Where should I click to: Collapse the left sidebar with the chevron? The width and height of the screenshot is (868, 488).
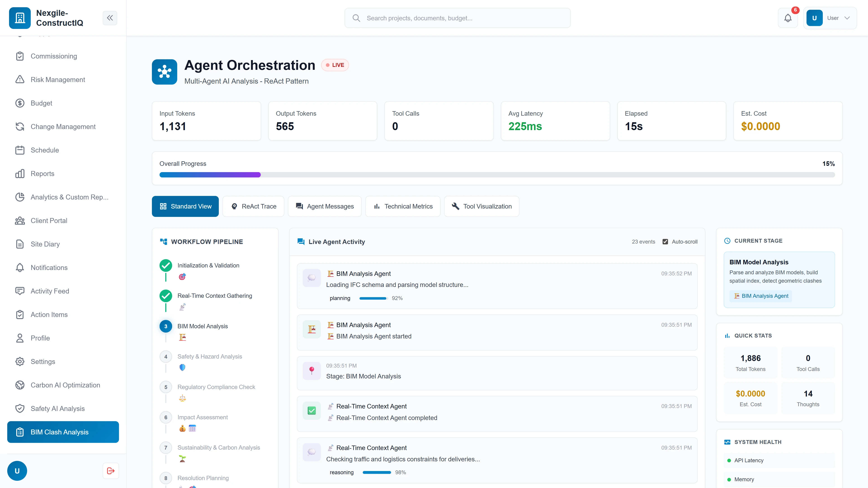[x=110, y=18]
